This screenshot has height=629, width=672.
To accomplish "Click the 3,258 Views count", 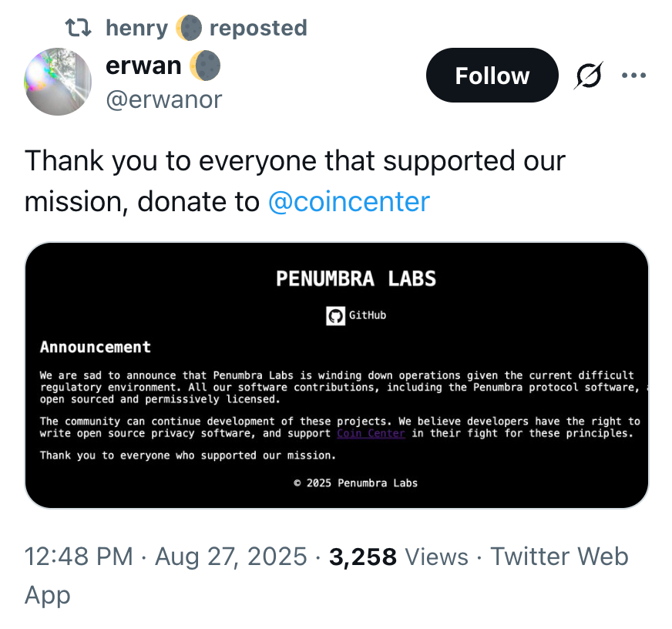I will pos(398,557).
